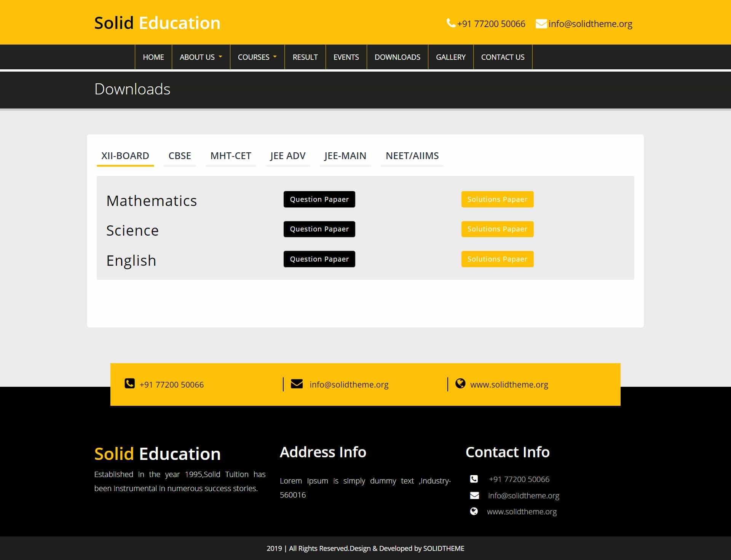
Task: Expand the About Us dropdown arrow
Action: tap(220, 57)
